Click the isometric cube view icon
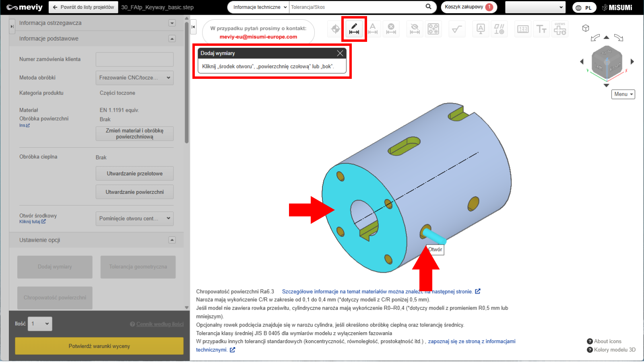Screen dimensions: 644x362 pyautogui.click(x=586, y=28)
